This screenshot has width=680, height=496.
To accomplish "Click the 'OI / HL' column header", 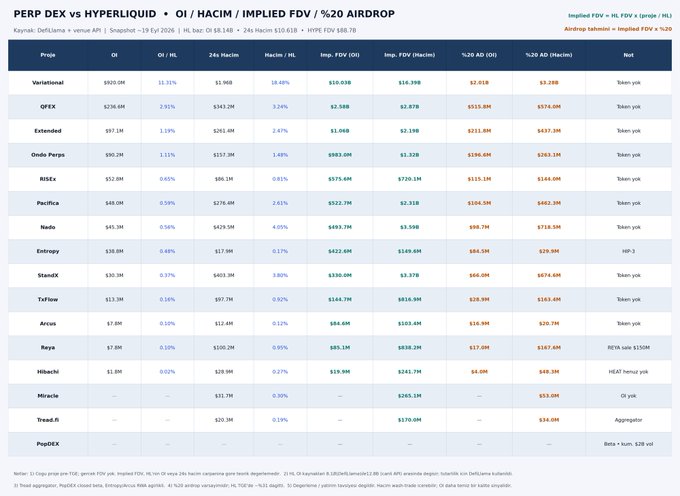I will pyautogui.click(x=167, y=55).
